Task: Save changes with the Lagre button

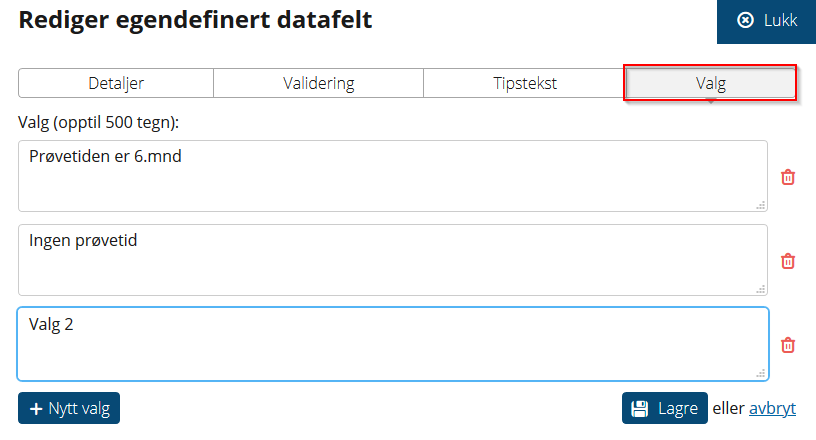Action: coord(665,408)
